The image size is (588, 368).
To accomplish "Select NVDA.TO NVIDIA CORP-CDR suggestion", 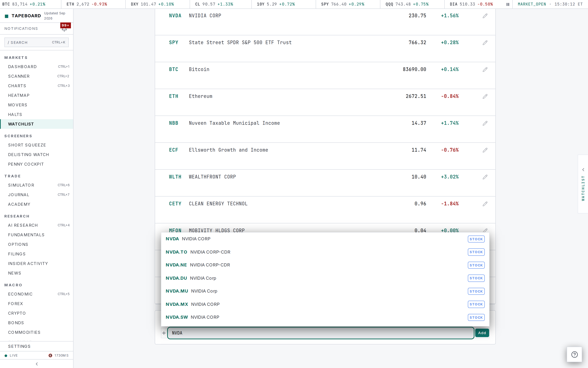I will (325, 252).
